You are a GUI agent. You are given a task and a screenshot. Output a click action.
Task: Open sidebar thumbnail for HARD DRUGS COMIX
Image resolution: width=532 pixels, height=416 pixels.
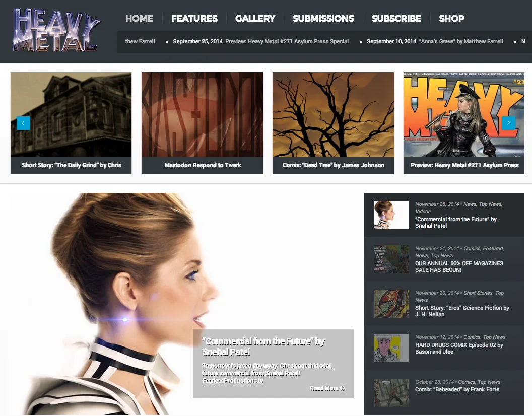coord(391,348)
